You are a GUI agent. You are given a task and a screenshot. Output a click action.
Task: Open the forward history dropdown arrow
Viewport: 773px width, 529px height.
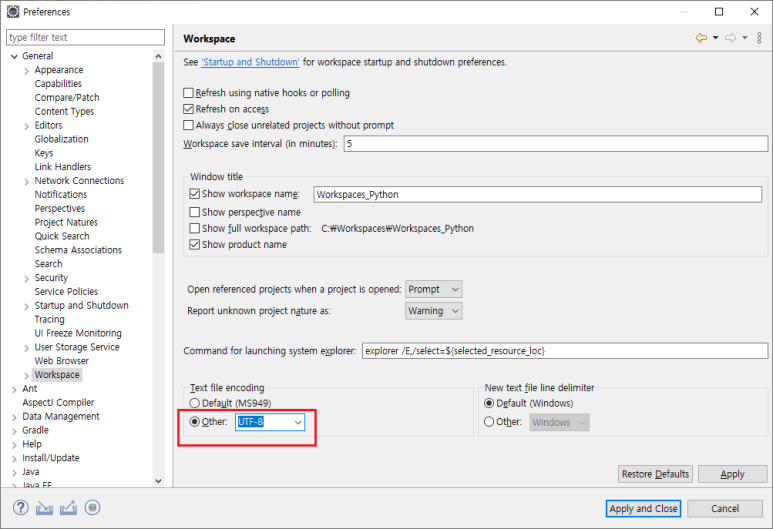744,37
